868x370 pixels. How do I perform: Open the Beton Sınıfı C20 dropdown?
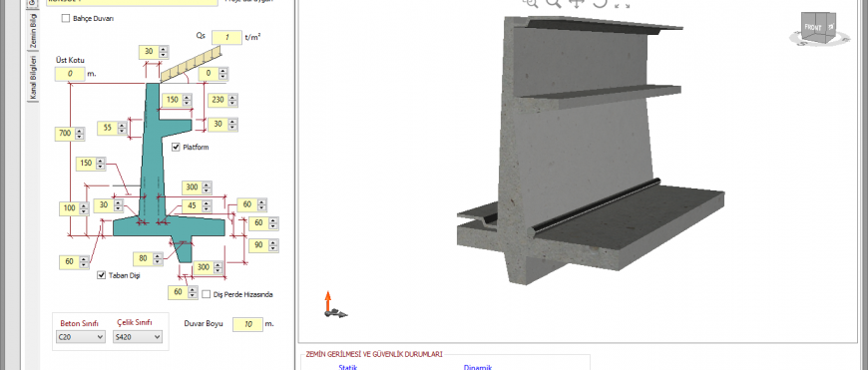[x=80, y=336]
